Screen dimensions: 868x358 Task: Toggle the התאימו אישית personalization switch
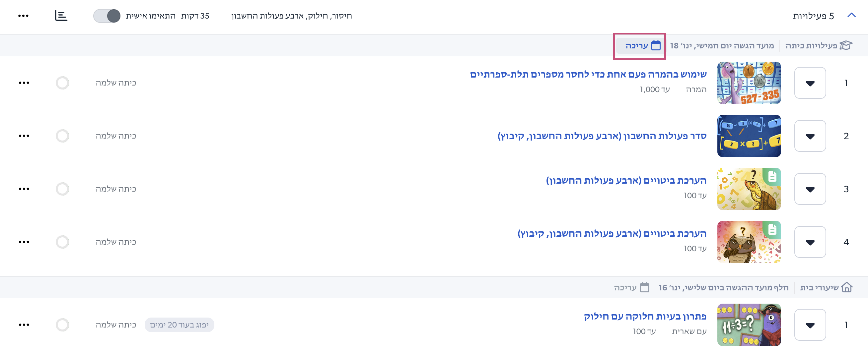click(x=107, y=16)
